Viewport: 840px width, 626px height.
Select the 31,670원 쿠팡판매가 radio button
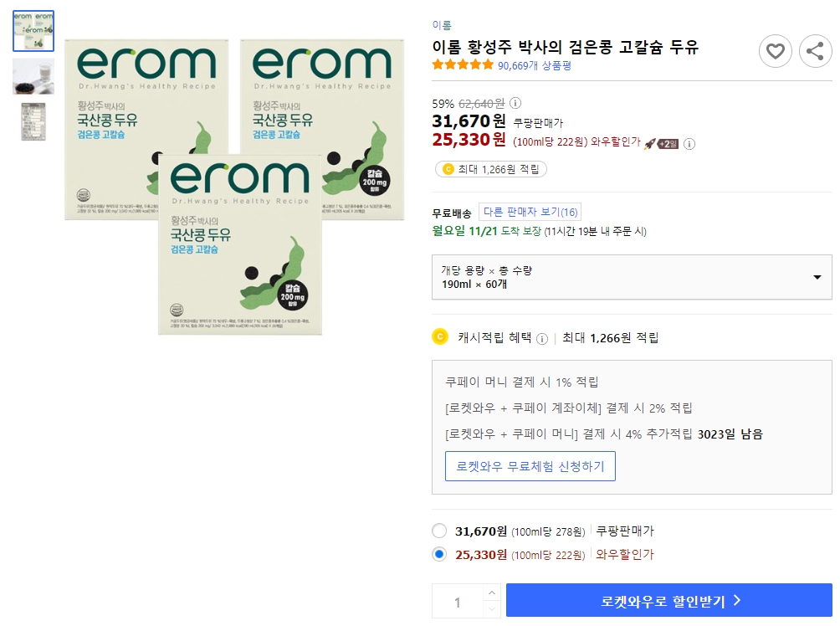(x=438, y=530)
